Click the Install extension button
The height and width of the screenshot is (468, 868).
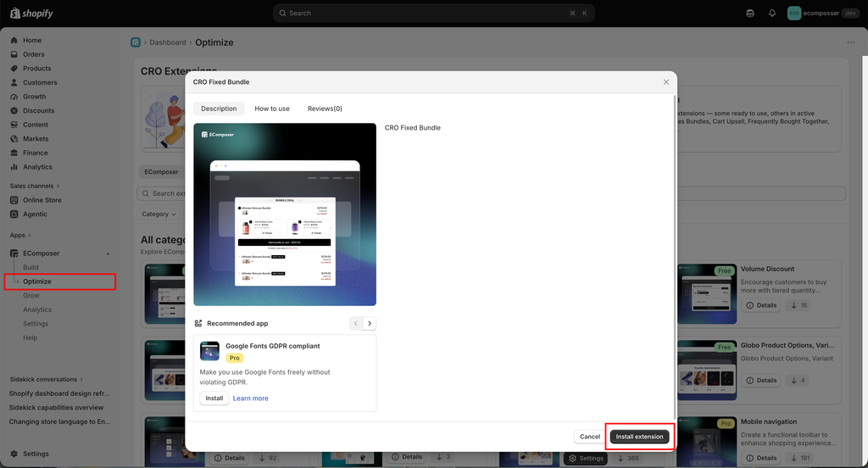[639, 437]
